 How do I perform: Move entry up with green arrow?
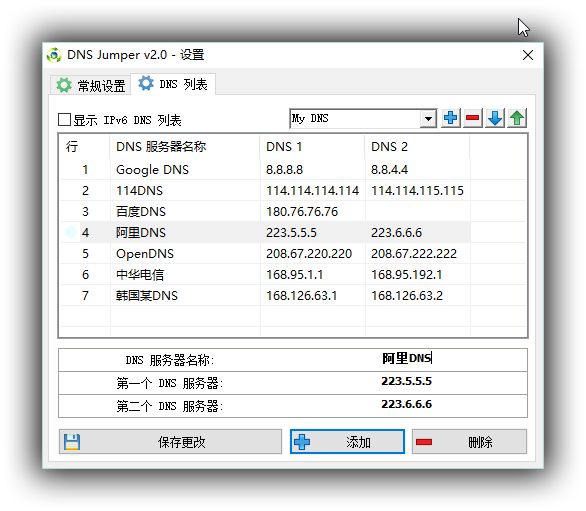click(517, 118)
